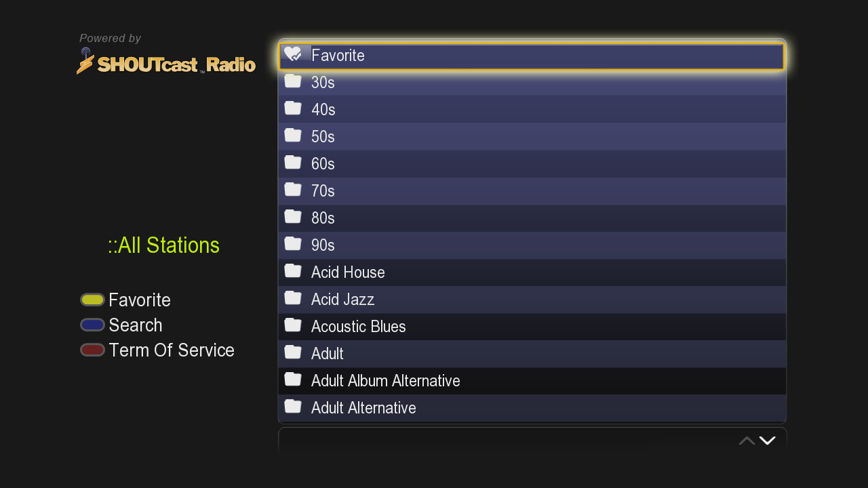The height and width of the screenshot is (488, 868).
Task: Click the folder icon next to 80s
Action: (293, 217)
